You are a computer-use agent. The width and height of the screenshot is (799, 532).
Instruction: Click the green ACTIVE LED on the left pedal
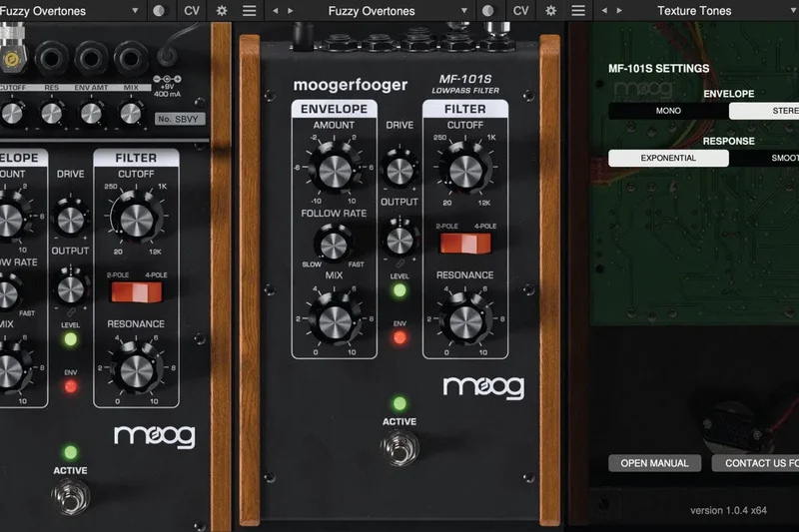coord(71,452)
